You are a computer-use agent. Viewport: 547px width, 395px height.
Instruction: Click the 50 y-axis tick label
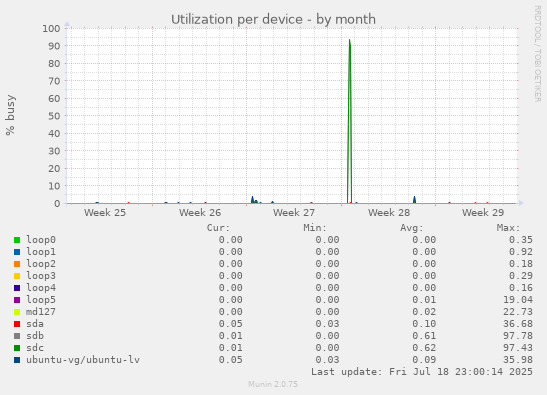54,116
